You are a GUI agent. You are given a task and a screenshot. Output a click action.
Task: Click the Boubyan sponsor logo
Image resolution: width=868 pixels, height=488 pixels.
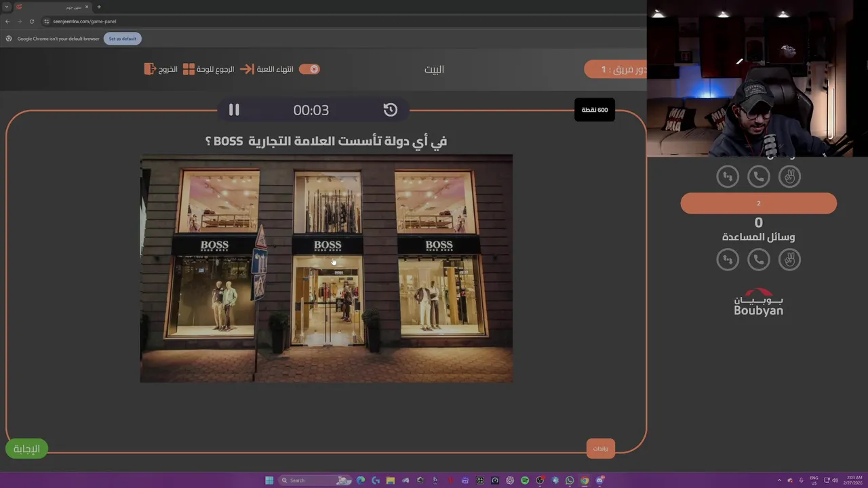(x=759, y=302)
